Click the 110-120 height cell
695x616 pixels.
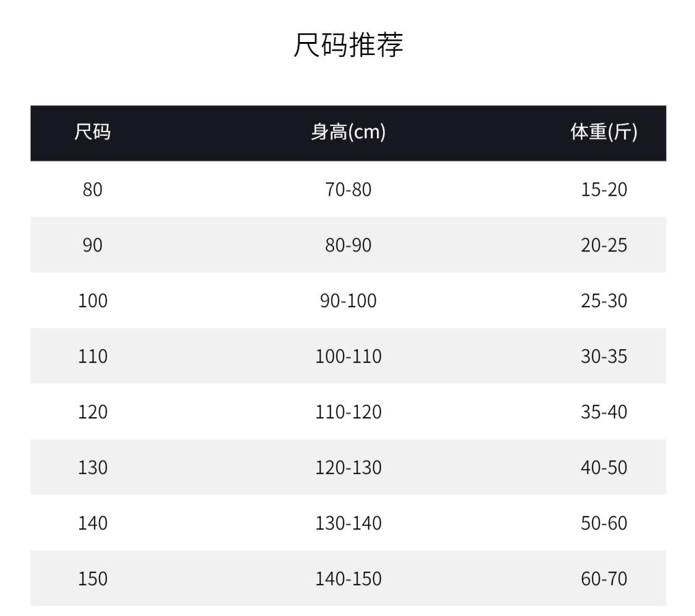tap(348, 412)
